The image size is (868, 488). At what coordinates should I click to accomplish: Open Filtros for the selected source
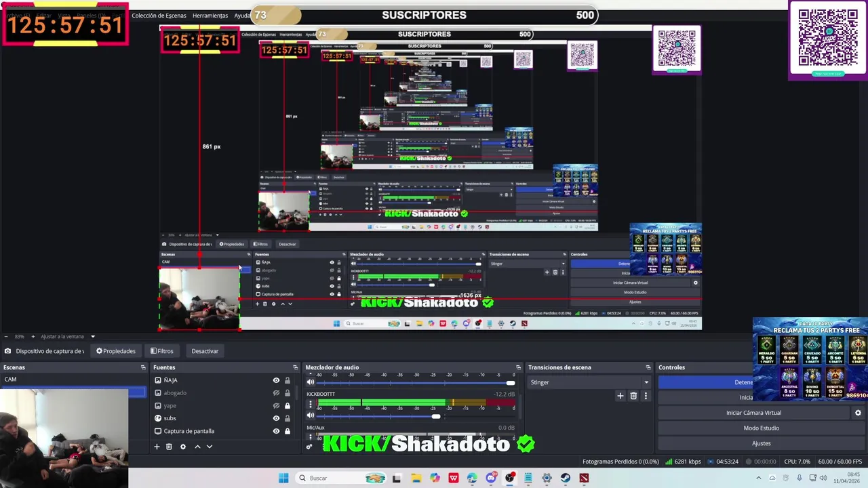coord(161,351)
